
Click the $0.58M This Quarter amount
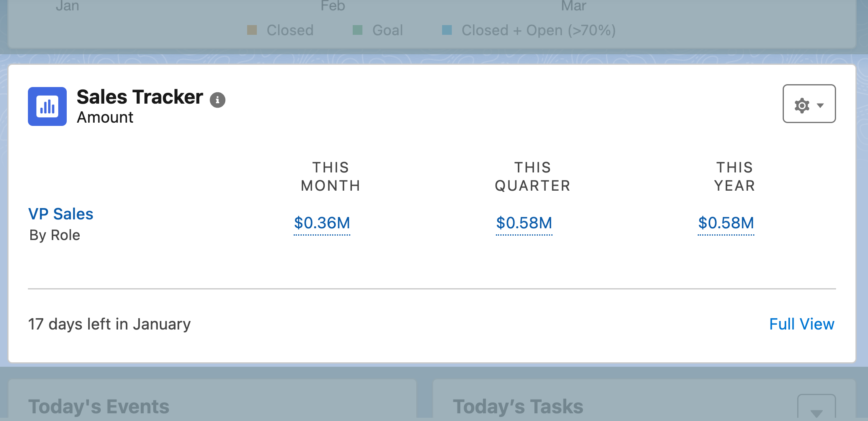(x=524, y=223)
